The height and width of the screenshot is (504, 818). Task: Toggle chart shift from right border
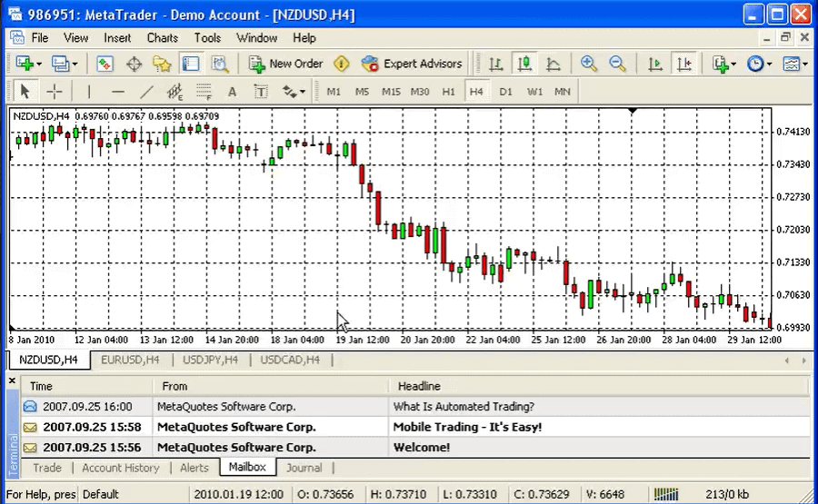coord(683,64)
